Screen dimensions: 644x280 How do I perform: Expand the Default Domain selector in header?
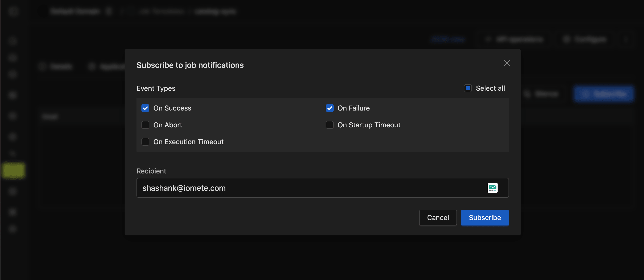tap(75, 11)
